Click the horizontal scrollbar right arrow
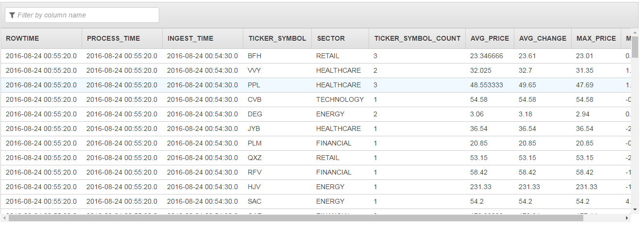This screenshot has height=226, width=644. (x=627, y=218)
